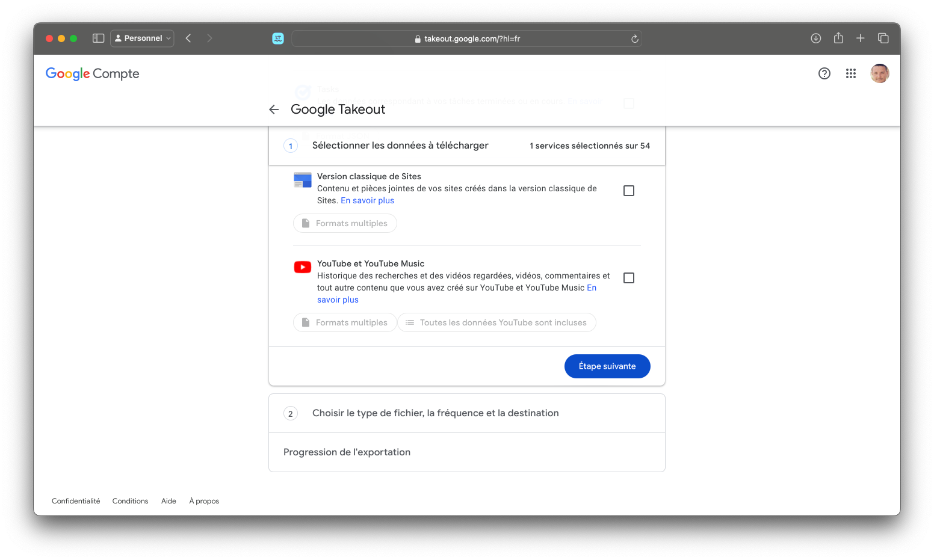Open the Google apps grid icon

pos(851,73)
